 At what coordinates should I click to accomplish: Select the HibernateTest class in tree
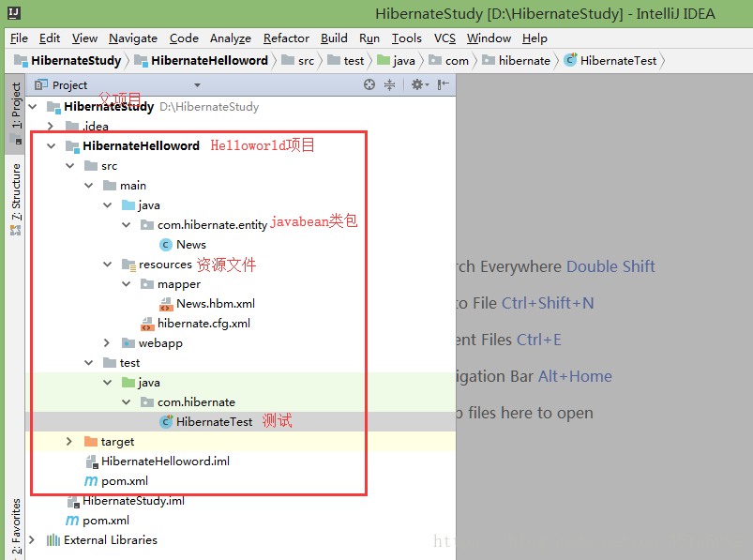[x=214, y=422]
